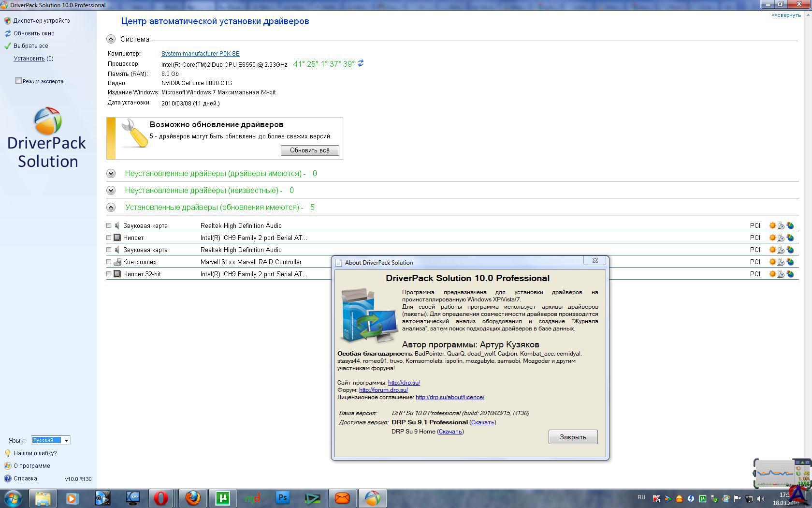Click the wrench icon in update notice
The image size is (812, 508).
point(134,133)
